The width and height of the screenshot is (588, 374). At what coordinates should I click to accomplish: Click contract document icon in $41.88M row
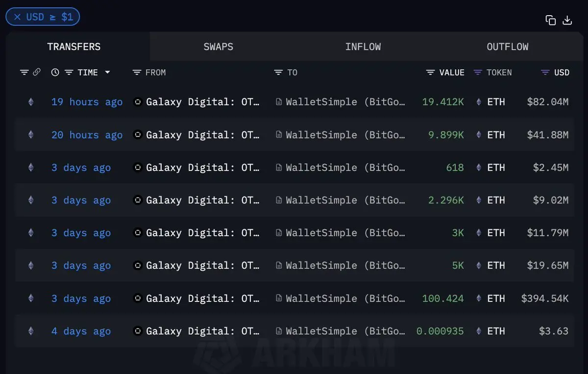[x=279, y=135]
